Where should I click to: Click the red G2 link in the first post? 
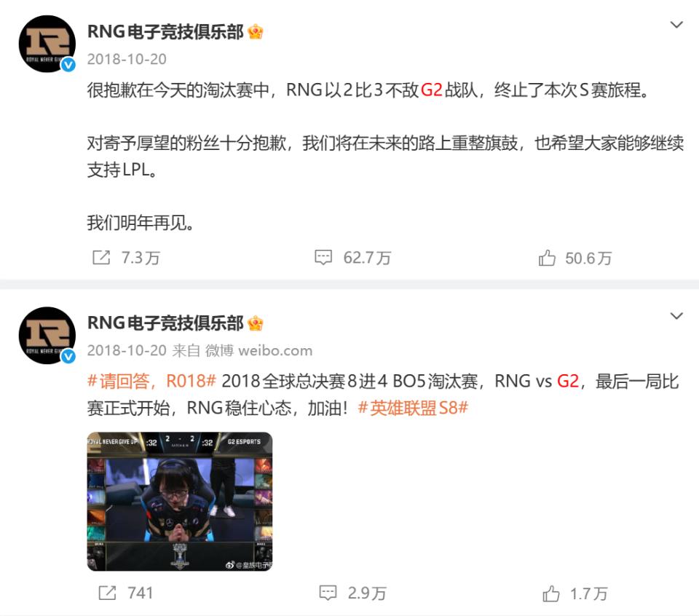[432, 90]
